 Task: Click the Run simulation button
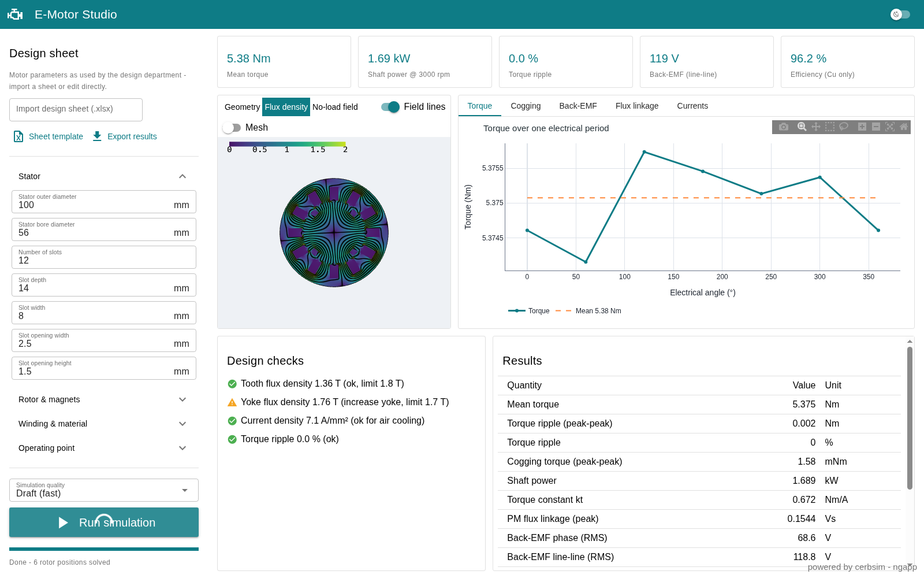[x=104, y=523]
